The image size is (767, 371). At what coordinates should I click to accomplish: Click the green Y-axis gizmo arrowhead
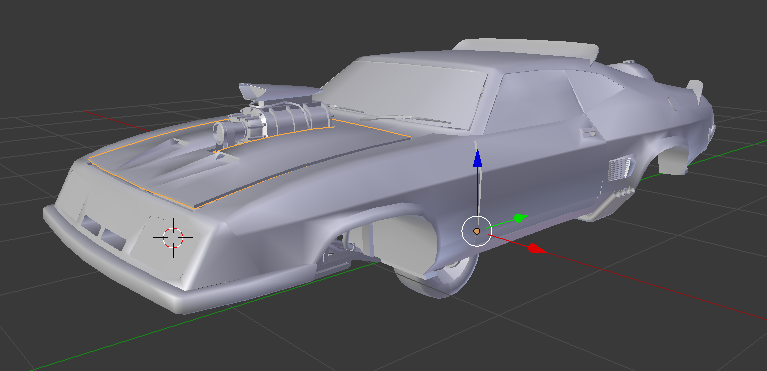(520, 218)
